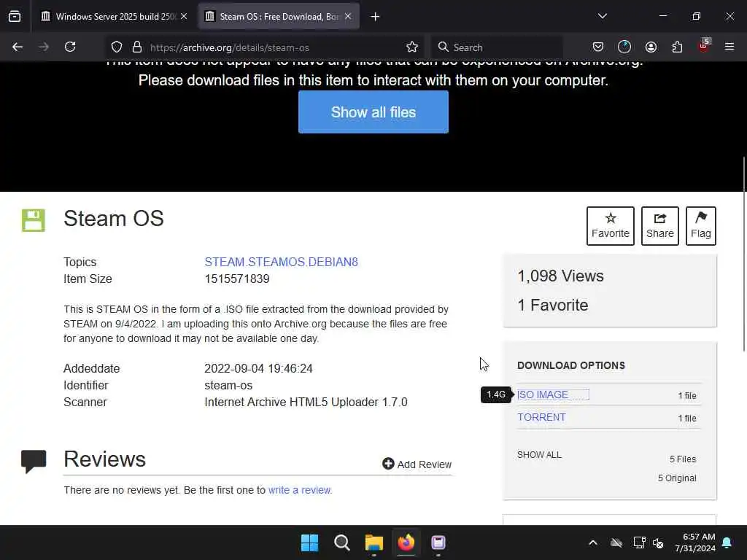This screenshot has height=560, width=747.
Task: Click the page vertical scrollbar
Action: pos(743,254)
